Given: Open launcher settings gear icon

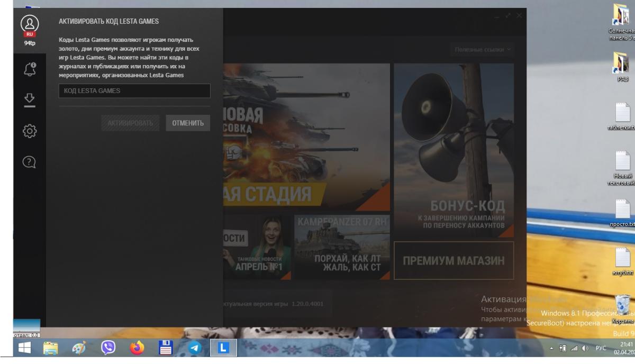Looking at the screenshot, I should point(30,130).
